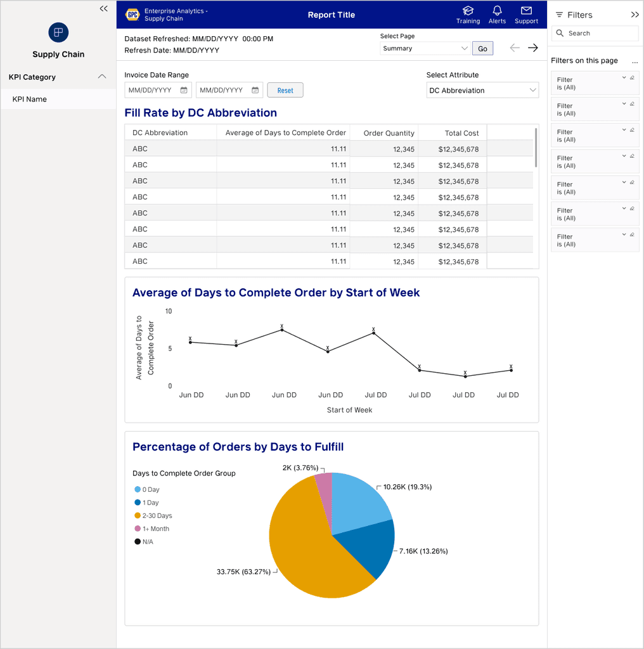
Task: Go to next page arrow
Action: [x=532, y=48]
